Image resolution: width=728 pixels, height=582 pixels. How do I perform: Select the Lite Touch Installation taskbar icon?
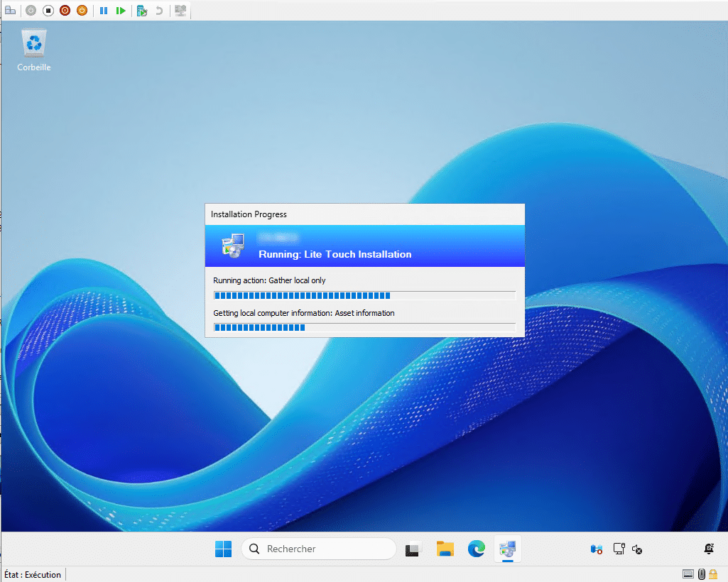tap(508, 549)
